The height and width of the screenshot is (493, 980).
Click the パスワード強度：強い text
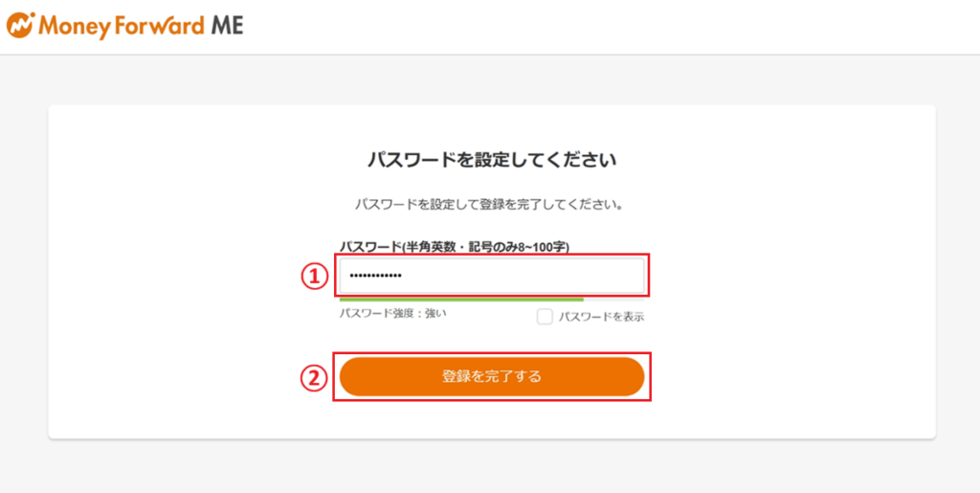(x=392, y=313)
